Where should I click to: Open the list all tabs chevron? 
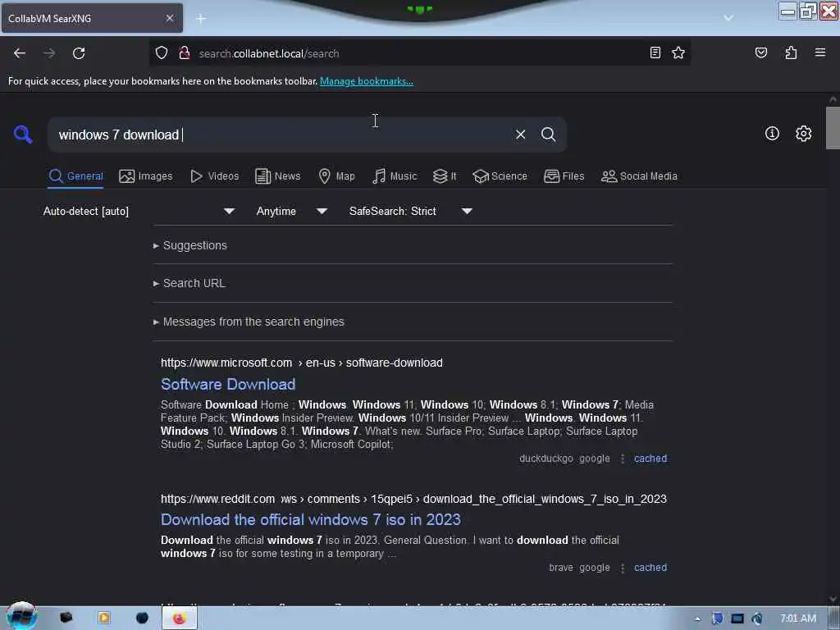coord(728,18)
